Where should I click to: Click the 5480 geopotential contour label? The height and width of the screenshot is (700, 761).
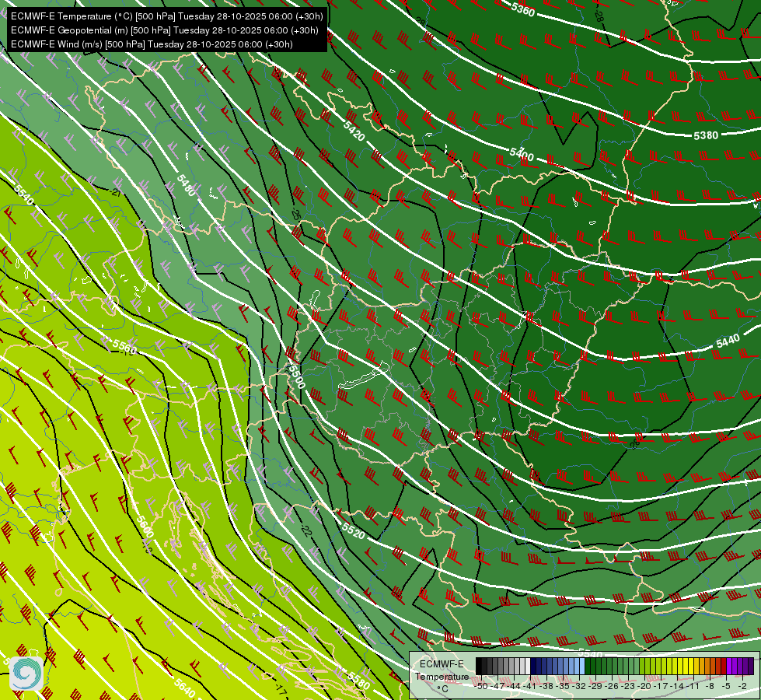tap(186, 185)
